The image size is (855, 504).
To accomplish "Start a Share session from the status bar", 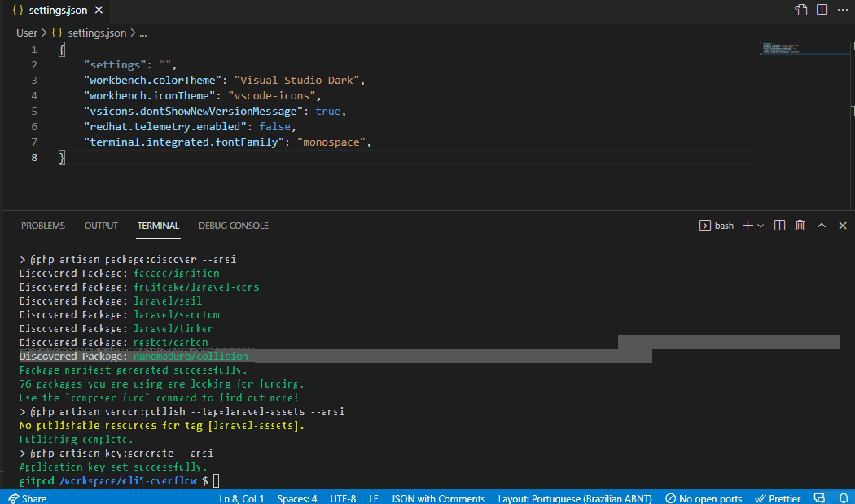I will point(27,498).
